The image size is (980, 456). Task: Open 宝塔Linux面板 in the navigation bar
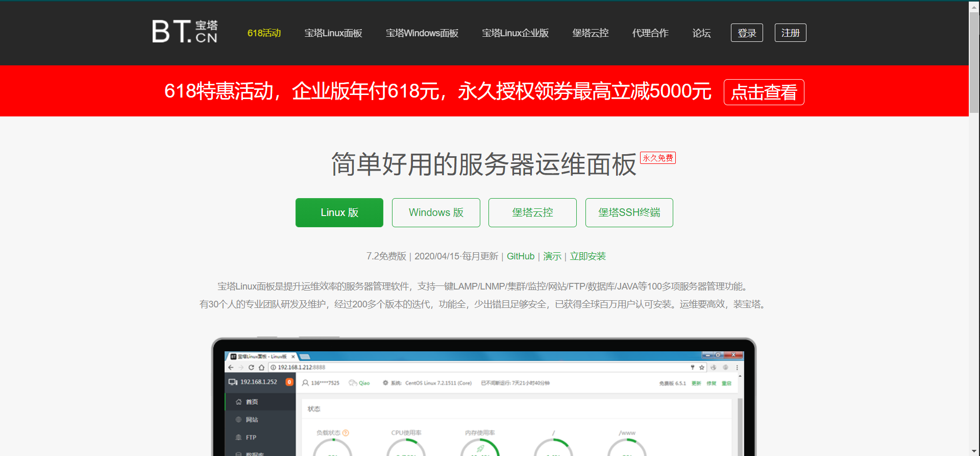click(333, 33)
